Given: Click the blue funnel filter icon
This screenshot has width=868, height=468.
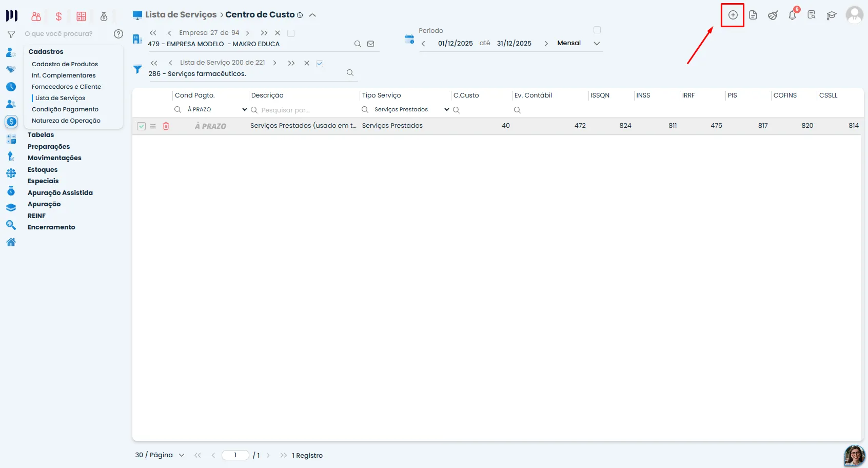Looking at the screenshot, I should pyautogui.click(x=137, y=69).
